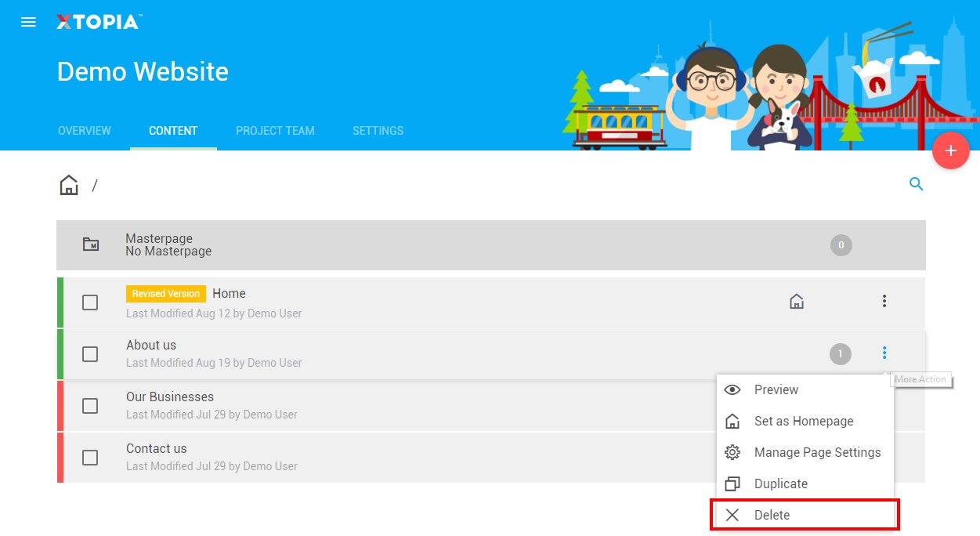Collapse the About us More Action menu
Viewport: 980px width, 536px height.
point(884,353)
